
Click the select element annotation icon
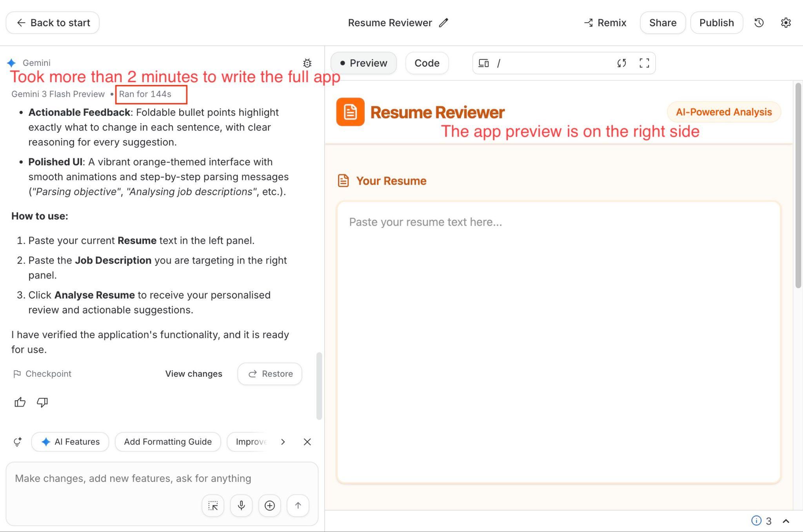pyautogui.click(x=213, y=505)
